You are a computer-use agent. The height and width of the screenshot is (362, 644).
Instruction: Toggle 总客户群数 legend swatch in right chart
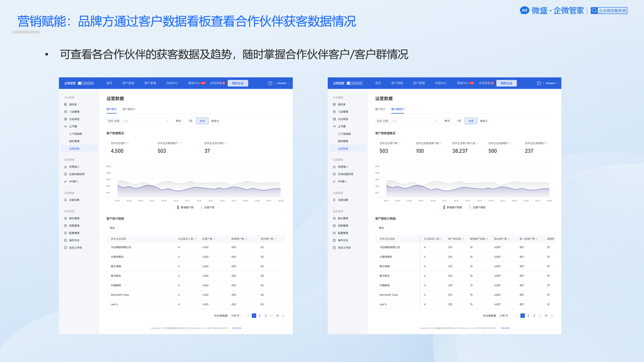(470, 207)
